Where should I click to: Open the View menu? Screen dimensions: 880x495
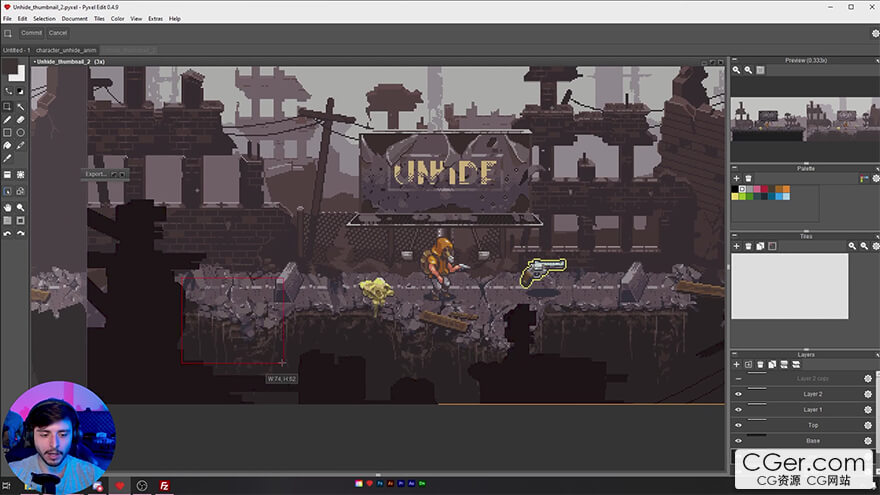point(136,19)
